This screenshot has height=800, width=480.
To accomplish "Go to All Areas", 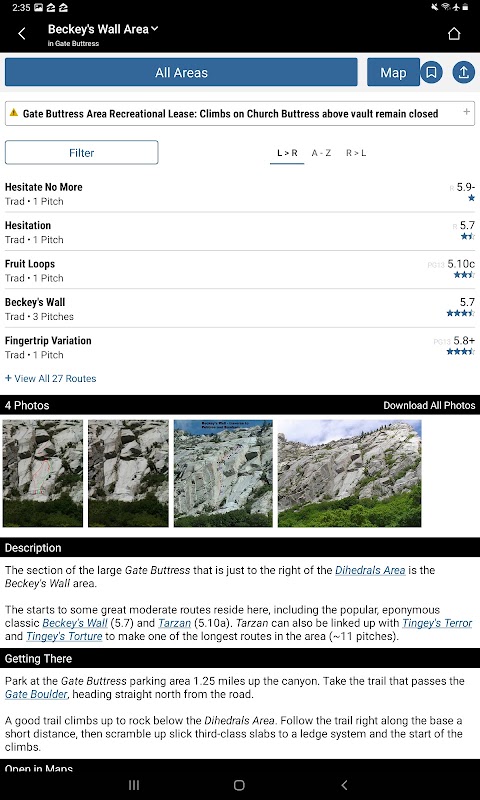I will click(x=181, y=72).
